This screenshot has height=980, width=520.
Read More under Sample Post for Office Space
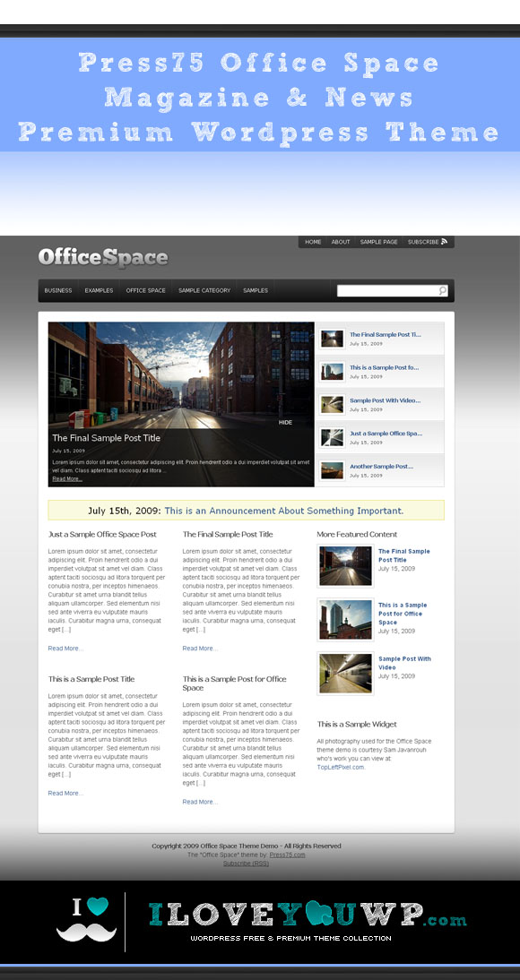point(200,802)
